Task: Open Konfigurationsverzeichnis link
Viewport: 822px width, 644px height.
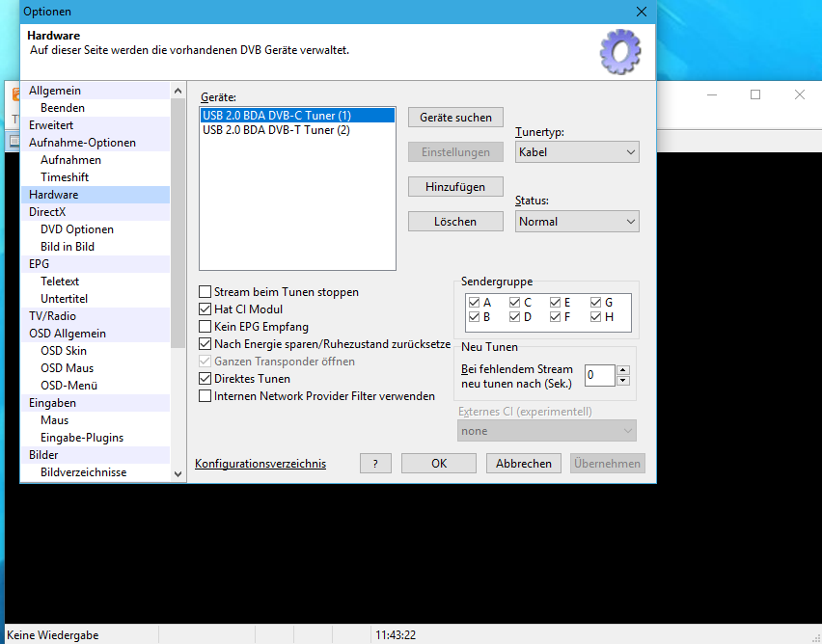Action: pyautogui.click(x=260, y=463)
